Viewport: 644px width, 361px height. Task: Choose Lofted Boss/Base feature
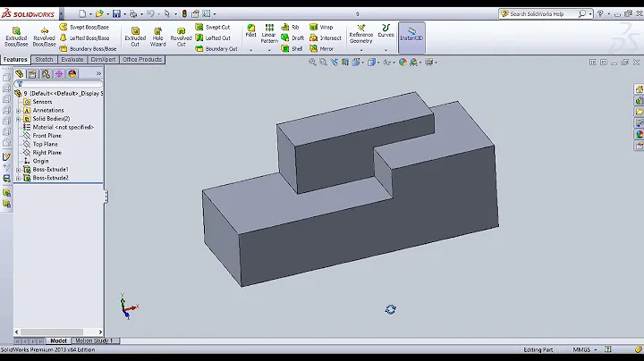click(85, 38)
